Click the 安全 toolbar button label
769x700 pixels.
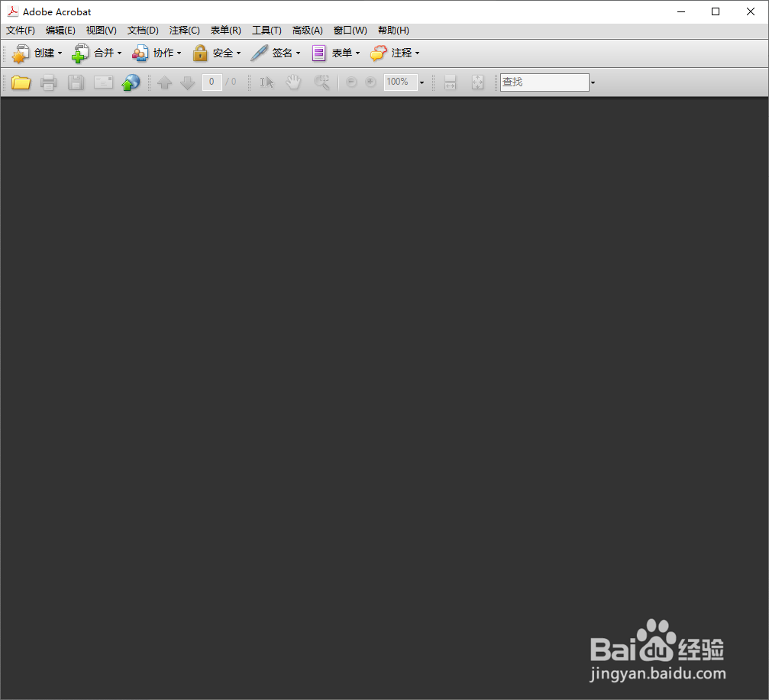[x=223, y=53]
